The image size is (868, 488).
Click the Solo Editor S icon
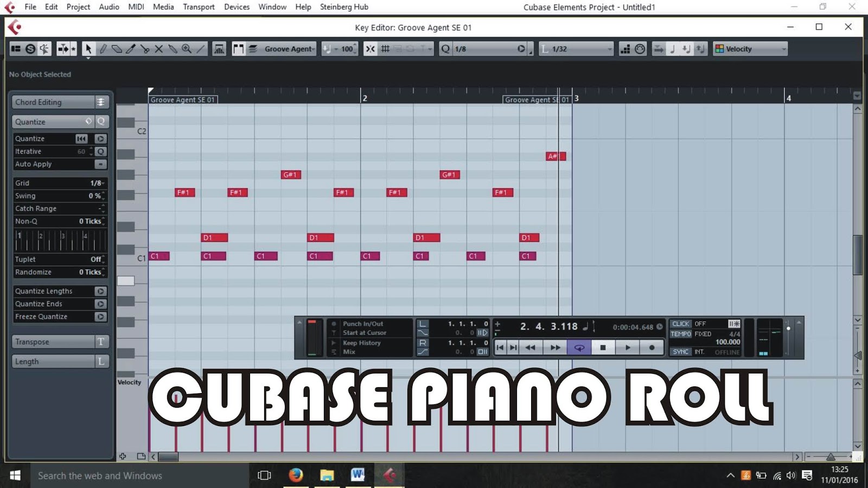30,49
